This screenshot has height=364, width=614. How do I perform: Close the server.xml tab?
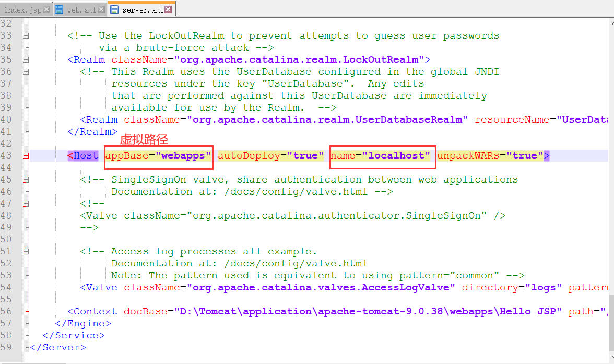(168, 8)
